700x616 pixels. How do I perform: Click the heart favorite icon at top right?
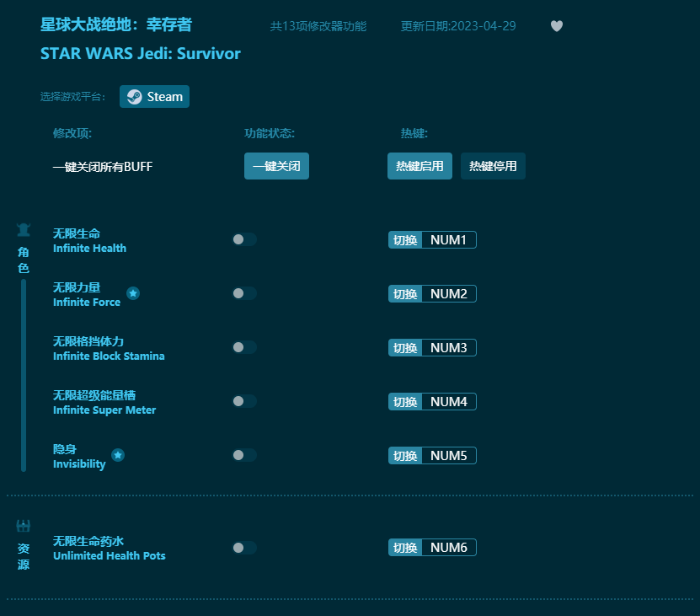pyautogui.click(x=557, y=26)
